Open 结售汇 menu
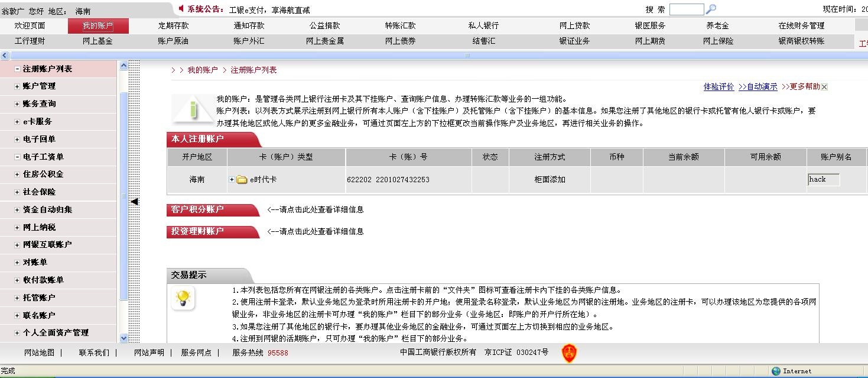 [483, 41]
